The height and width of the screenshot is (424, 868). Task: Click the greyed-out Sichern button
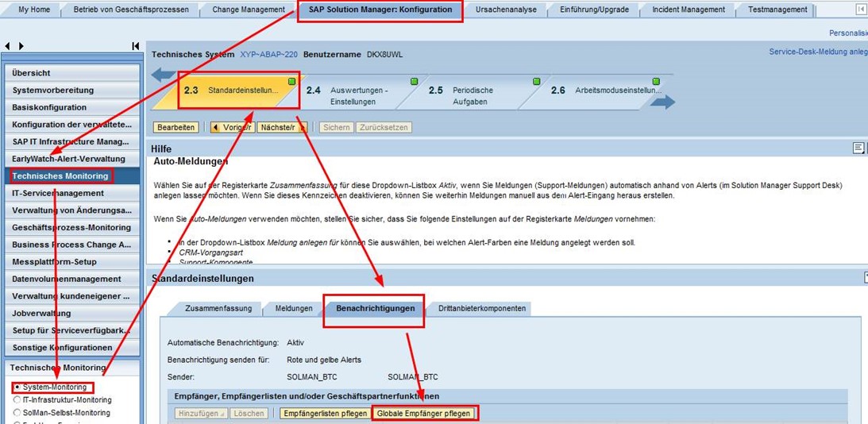(x=337, y=128)
